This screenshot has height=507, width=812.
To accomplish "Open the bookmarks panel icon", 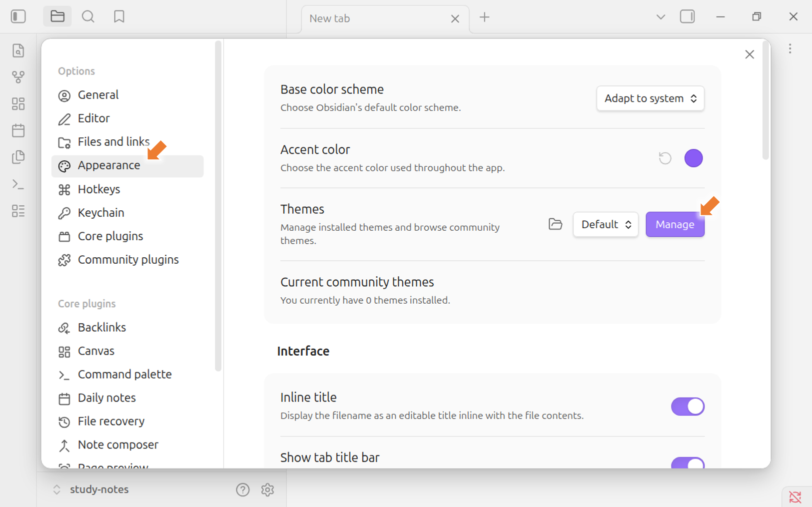I will click(x=119, y=16).
